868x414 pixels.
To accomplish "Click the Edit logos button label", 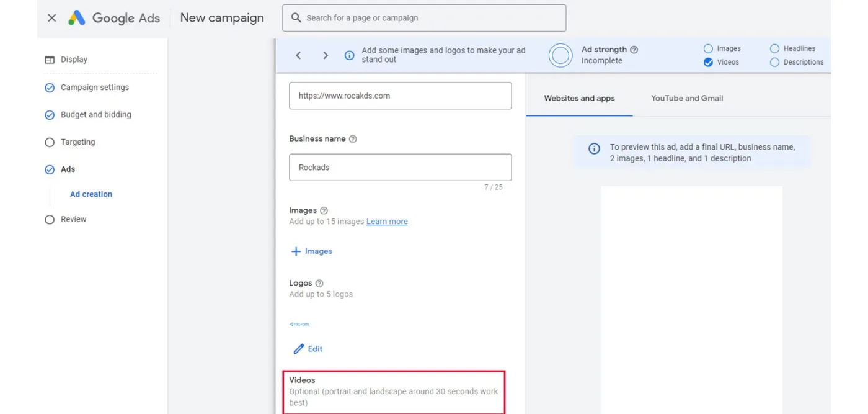I will [x=316, y=349].
